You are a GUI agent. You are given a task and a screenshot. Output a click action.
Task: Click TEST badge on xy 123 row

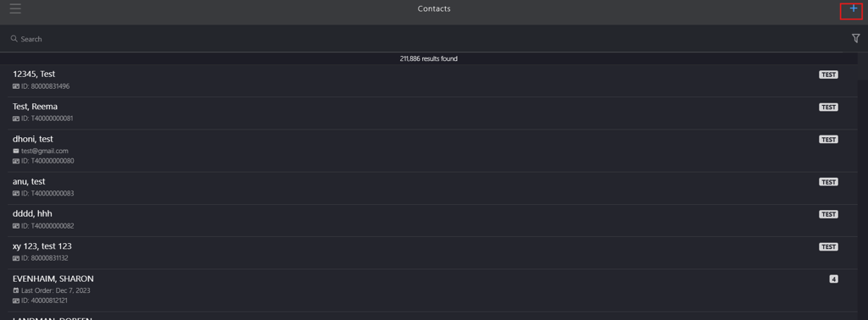(828, 246)
